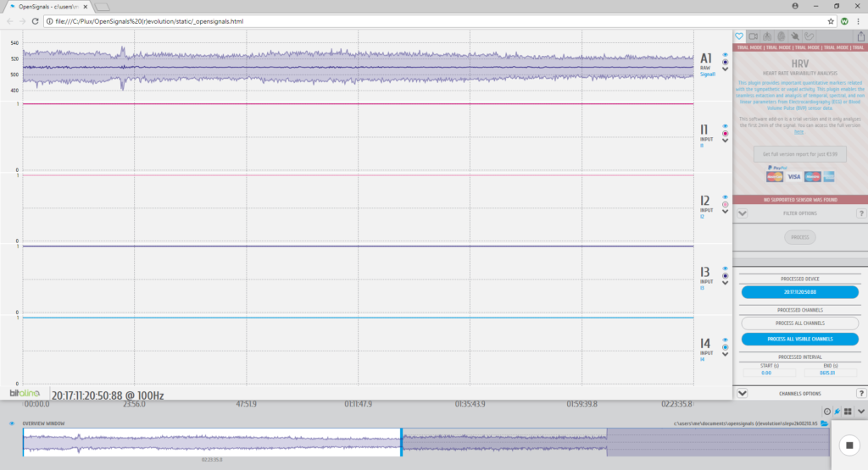Image resolution: width=868 pixels, height=470 pixels.
Task: Click Get full version report button
Action: point(800,154)
